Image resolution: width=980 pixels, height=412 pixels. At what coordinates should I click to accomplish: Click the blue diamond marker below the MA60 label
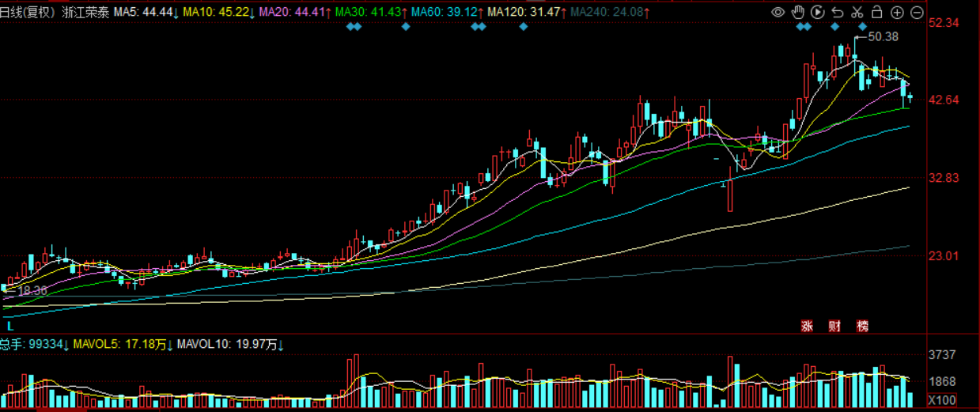[x=478, y=27]
